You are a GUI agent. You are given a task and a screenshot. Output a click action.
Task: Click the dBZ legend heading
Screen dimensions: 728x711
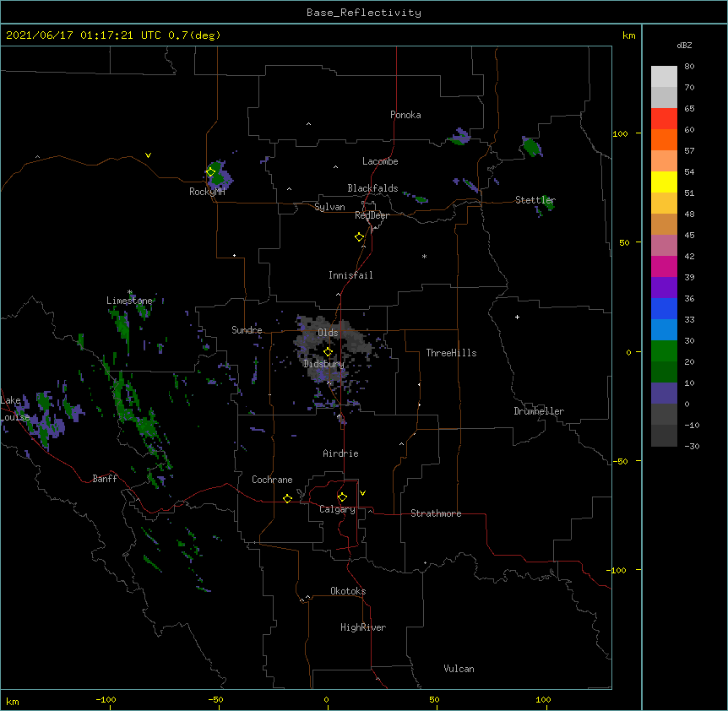click(x=684, y=45)
